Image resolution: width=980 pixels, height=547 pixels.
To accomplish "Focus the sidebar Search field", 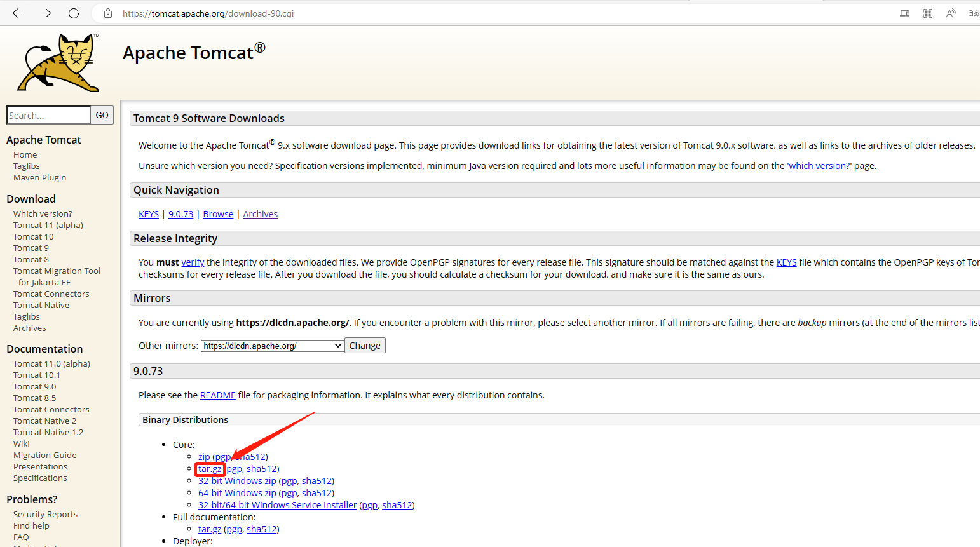I will coord(48,115).
